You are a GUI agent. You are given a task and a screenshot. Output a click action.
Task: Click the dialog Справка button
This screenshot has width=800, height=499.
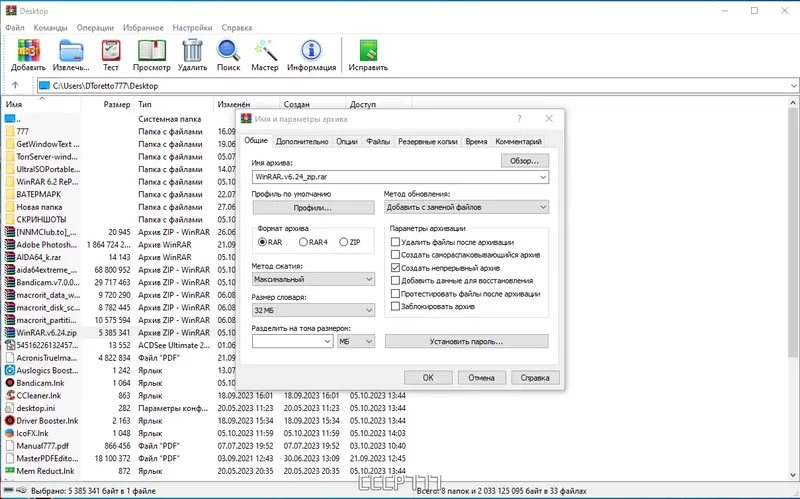(535, 378)
